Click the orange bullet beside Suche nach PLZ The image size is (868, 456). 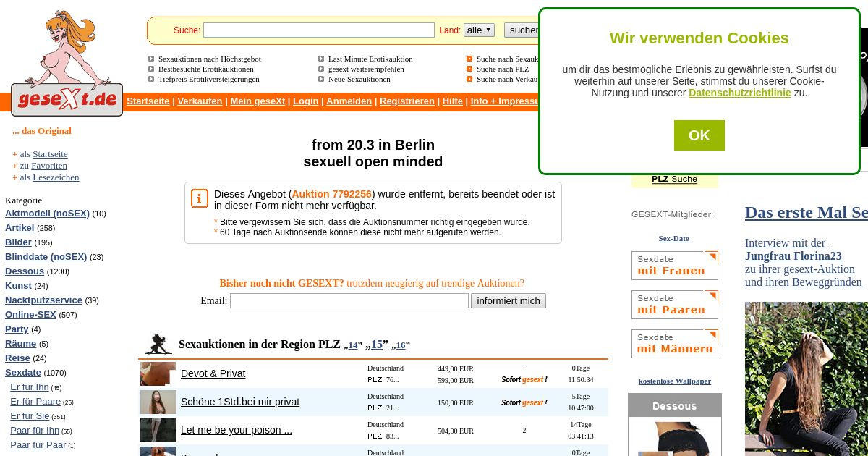tap(469, 69)
